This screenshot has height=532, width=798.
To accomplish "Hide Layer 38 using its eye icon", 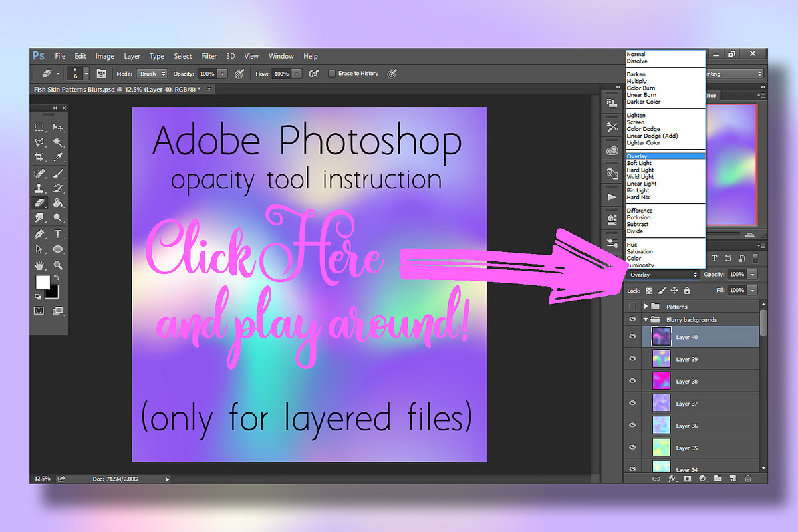I will (632, 381).
